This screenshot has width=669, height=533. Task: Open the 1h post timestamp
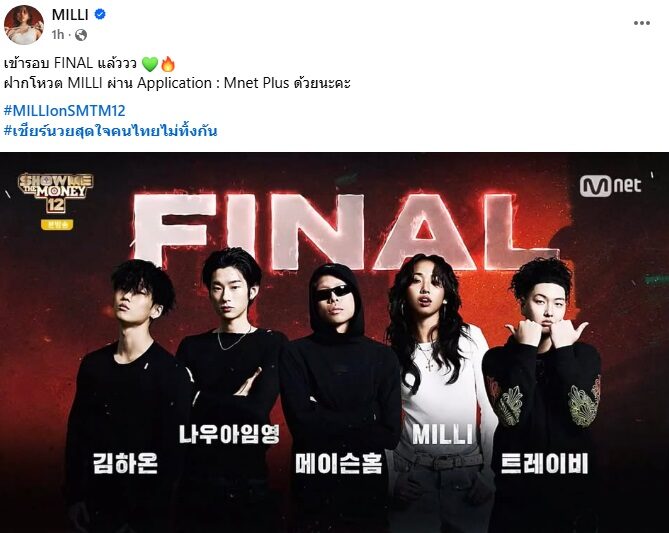(58, 35)
